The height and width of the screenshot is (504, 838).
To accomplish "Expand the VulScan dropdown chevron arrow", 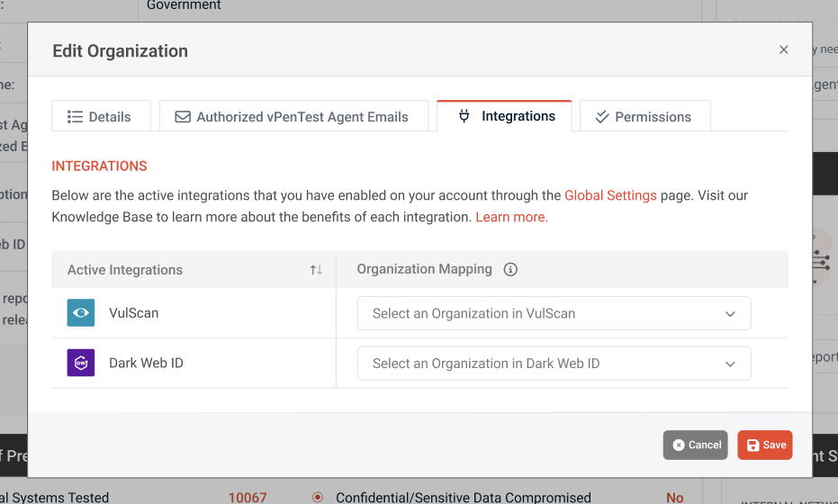I will tap(730, 314).
